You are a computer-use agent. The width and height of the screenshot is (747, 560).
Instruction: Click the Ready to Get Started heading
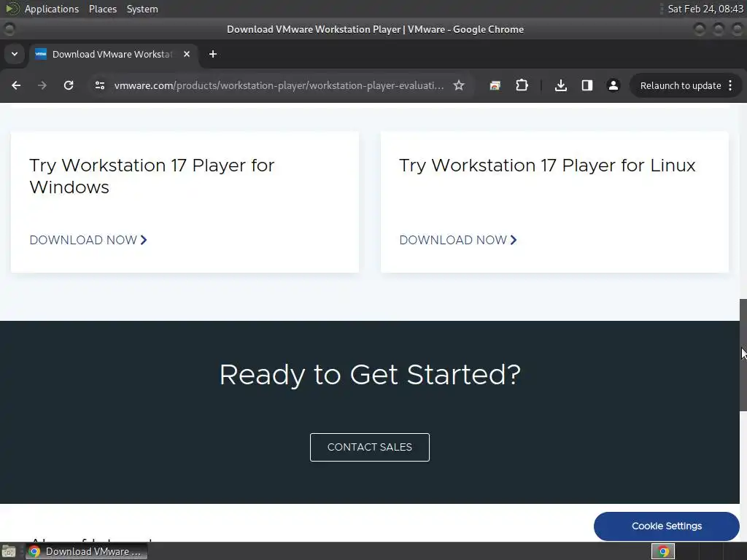point(370,374)
